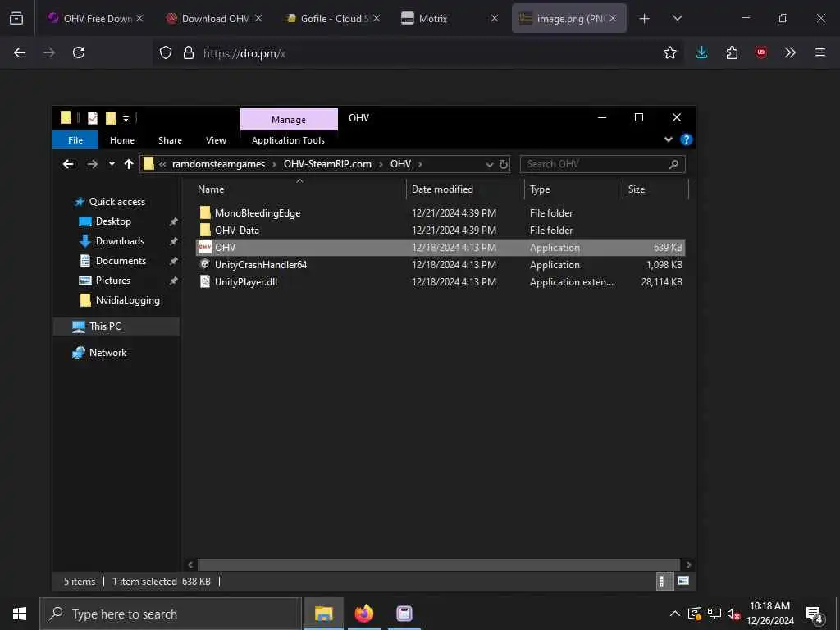This screenshot has width=840, height=630.
Task: Open the Application Tools ribbon tab
Action: pyautogui.click(x=288, y=140)
